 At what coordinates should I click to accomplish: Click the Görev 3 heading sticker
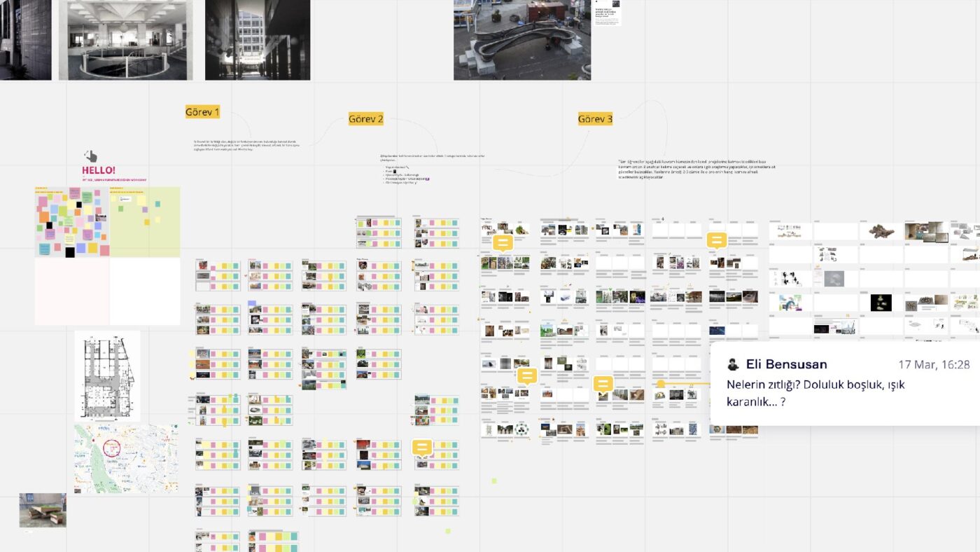(x=595, y=120)
